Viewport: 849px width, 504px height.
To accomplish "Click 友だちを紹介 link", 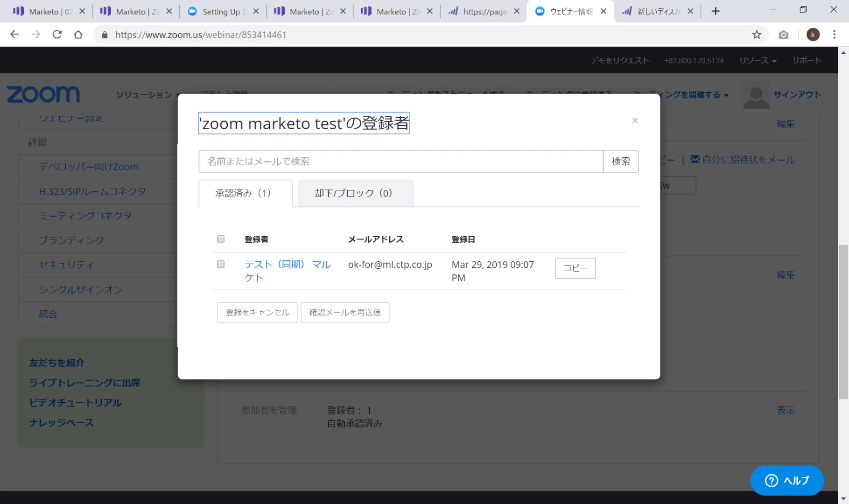I will [56, 363].
